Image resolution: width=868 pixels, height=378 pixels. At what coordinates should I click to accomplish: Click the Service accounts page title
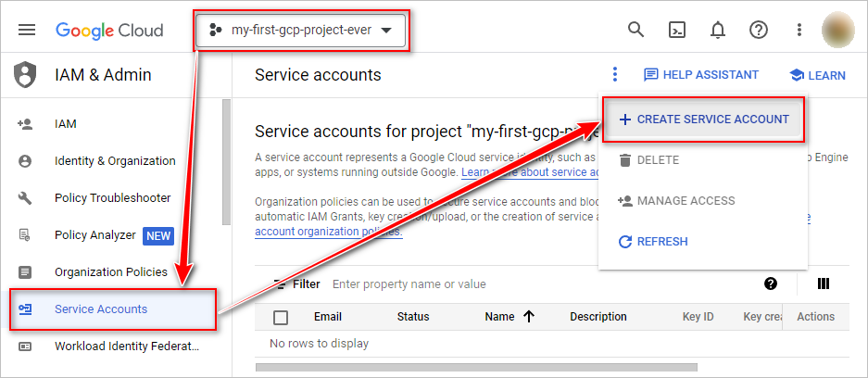point(318,75)
